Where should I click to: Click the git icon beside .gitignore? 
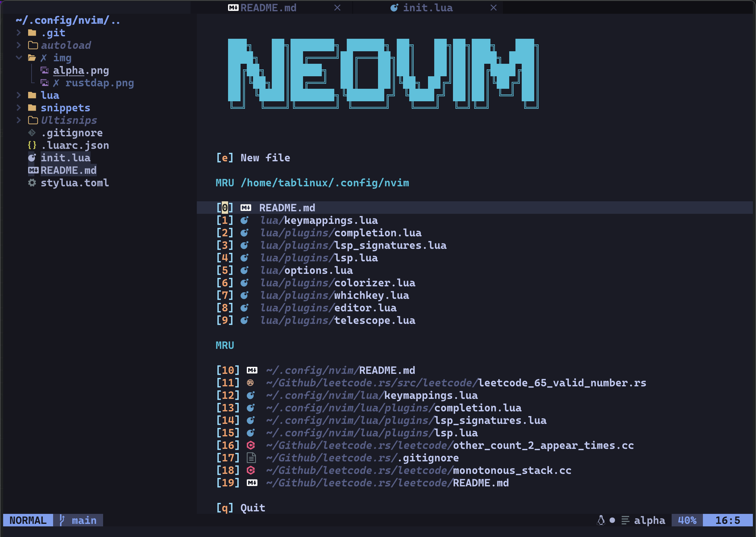point(32,133)
